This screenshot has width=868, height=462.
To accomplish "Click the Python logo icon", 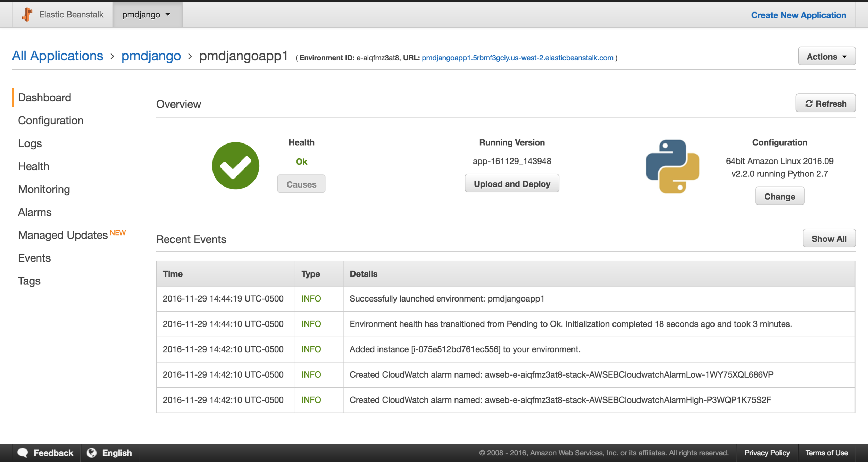I will pos(673,166).
